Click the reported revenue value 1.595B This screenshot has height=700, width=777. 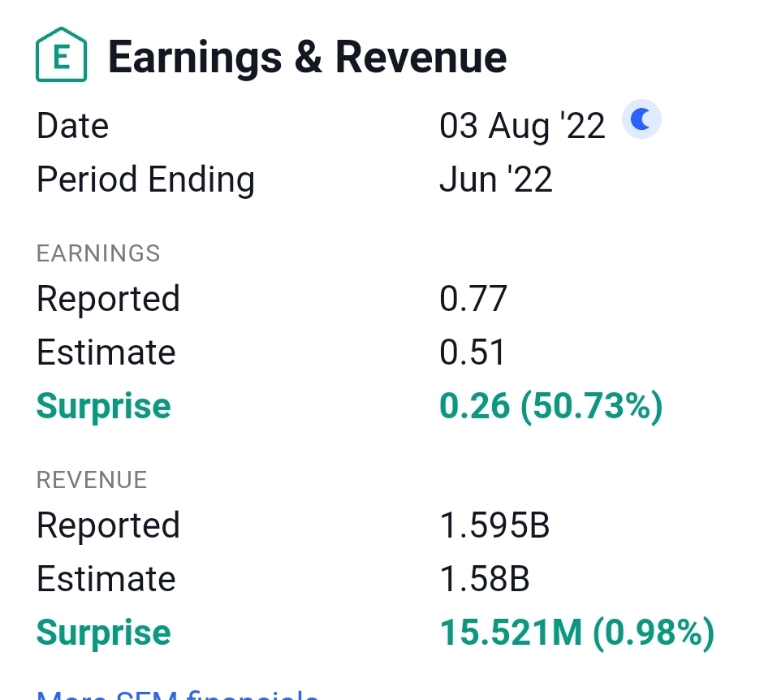click(x=494, y=525)
